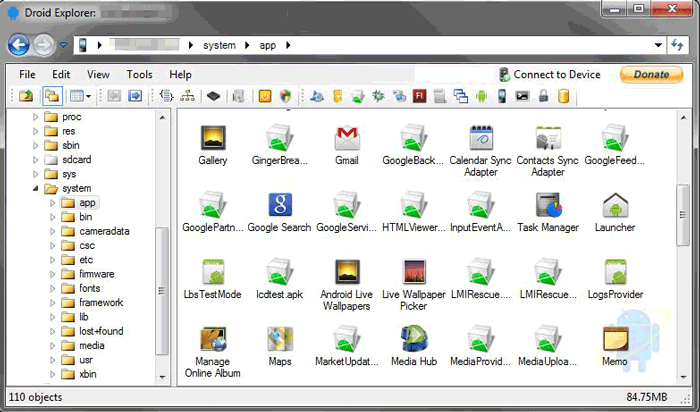Click the forward navigation arrow
Viewport: 700px width, 412px height.
pos(44,45)
